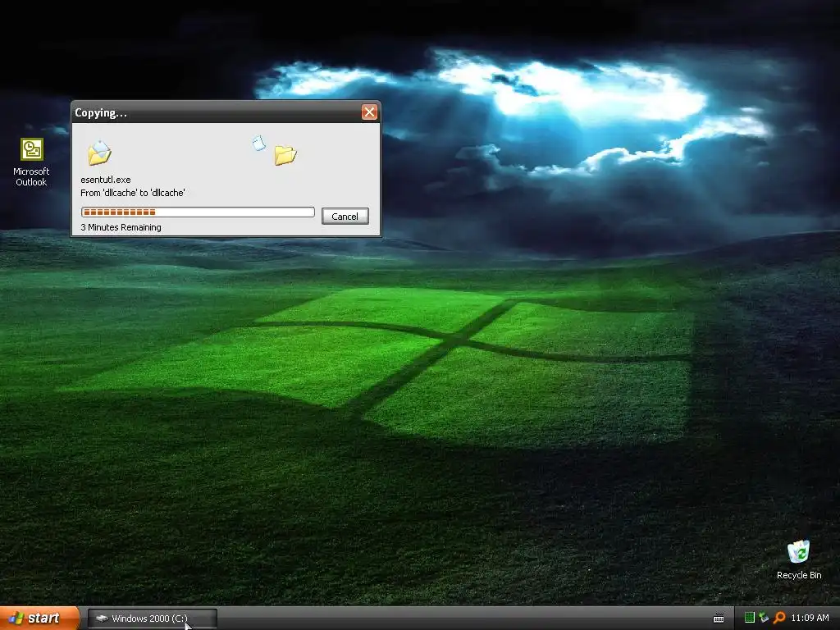Click the From 'dllcache' to 'dllcache' text
Image resolution: width=840 pixels, height=630 pixels.
(x=133, y=193)
